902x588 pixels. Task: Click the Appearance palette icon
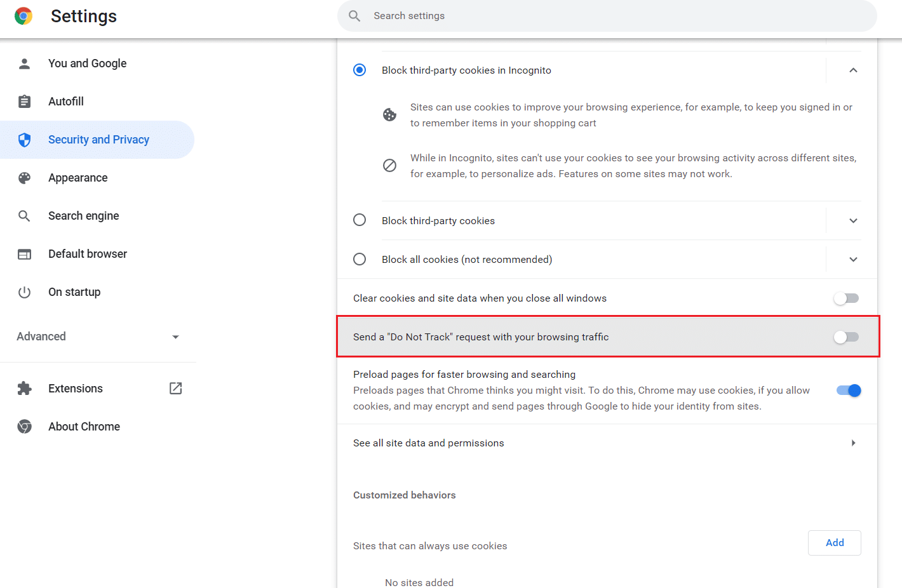click(x=24, y=178)
